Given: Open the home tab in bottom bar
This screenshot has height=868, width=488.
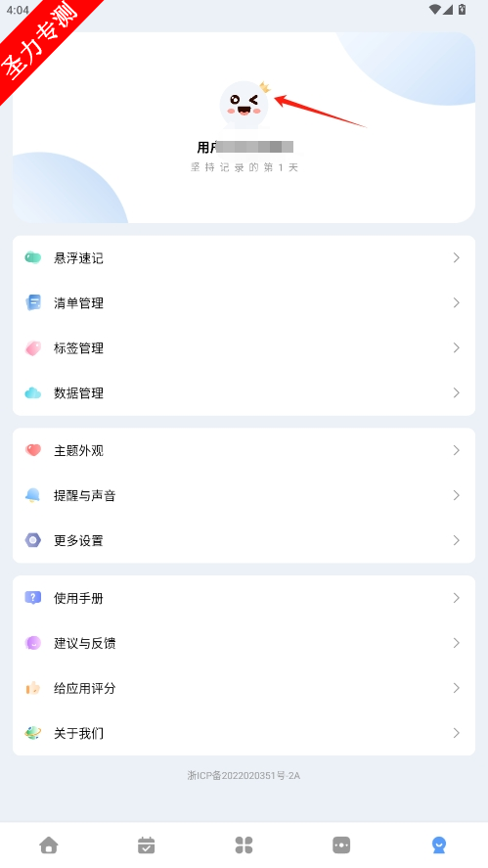Looking at the screenshot, I should tap(49, 845).
